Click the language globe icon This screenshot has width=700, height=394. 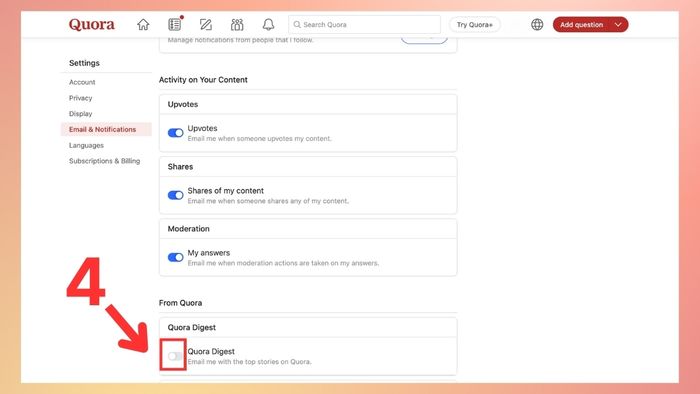537,25
